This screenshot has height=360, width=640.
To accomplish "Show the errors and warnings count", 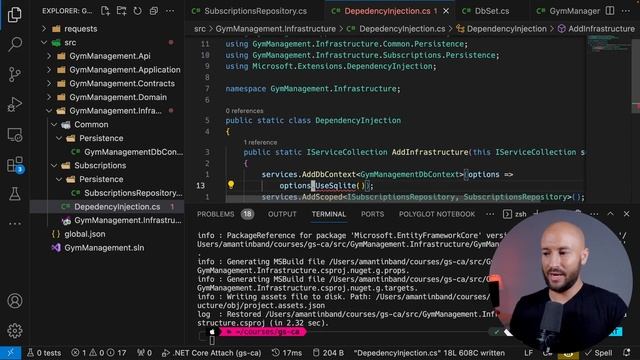I will point(98,353).
